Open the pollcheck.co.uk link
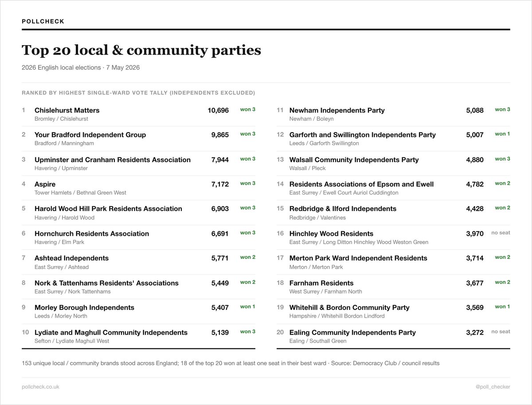 (x=40, y=387)
